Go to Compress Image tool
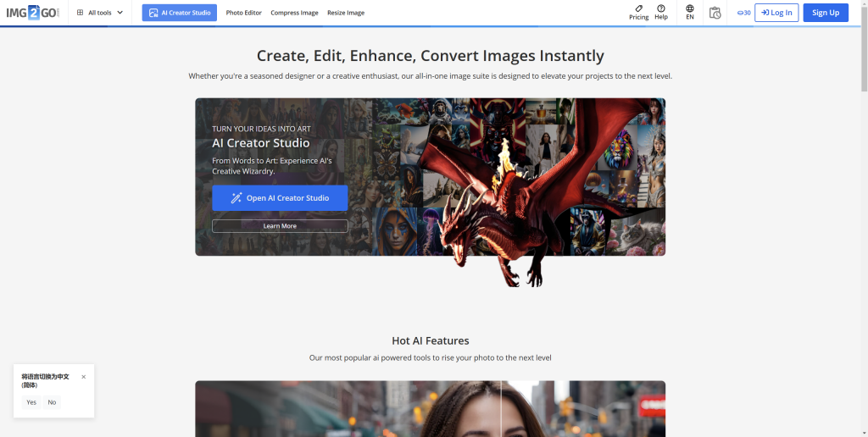 click(x=294, y=13)
